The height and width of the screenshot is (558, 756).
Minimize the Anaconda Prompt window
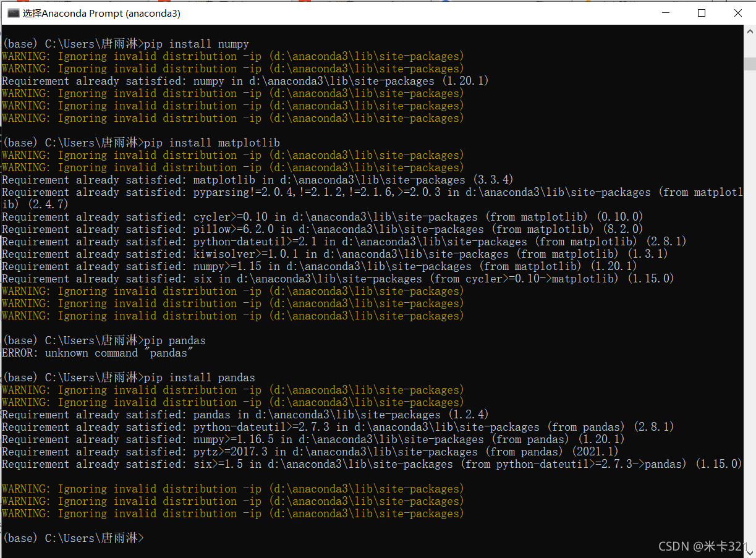pos(665,12)
